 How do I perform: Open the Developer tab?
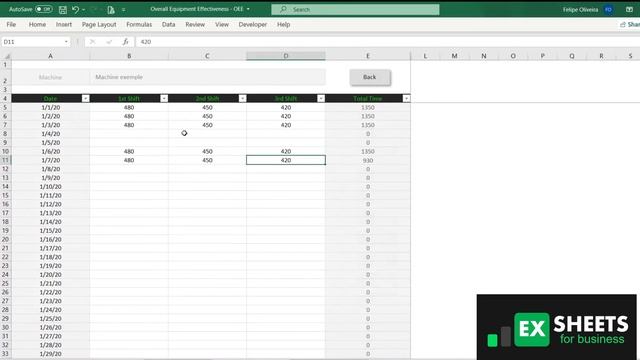point(253,24)
